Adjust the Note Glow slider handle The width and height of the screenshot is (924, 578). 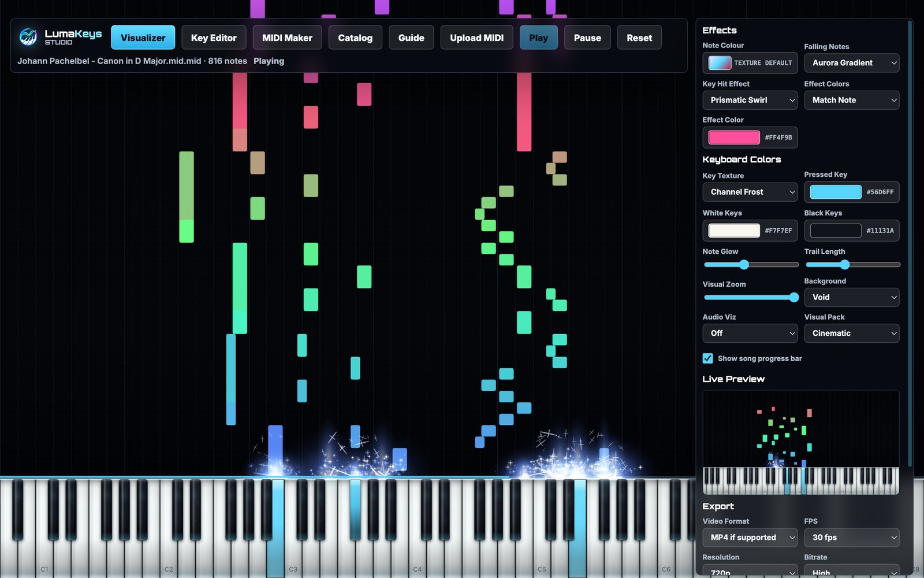744,265
